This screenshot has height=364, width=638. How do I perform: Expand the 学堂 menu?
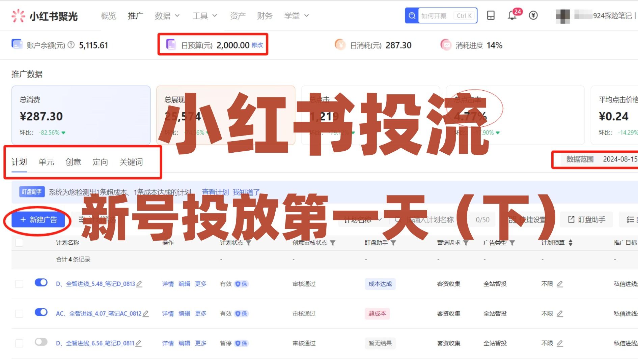(x=296, y=16)
